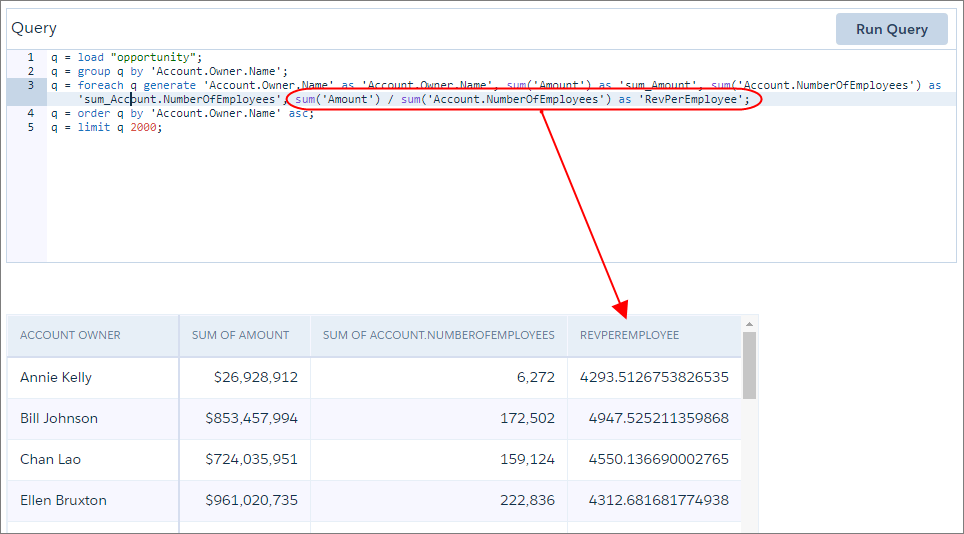This screenshot has height=534, width=964.
Task: Click the 'RevPerEmployee' alias in the query
Action: (690, 100)
